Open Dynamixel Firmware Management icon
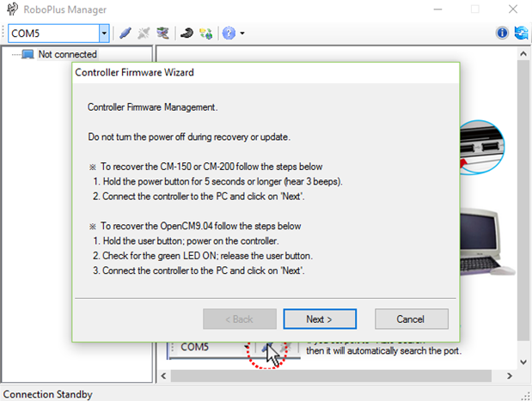The width and height of the screenshot is (532, 401). tap(206, 33)
